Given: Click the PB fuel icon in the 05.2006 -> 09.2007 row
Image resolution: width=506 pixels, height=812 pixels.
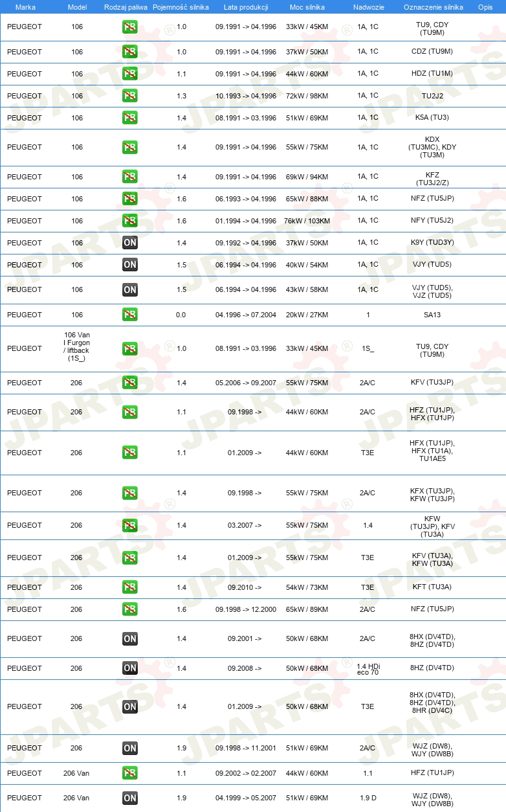Looking at the screenshot, I should point(130,383).
